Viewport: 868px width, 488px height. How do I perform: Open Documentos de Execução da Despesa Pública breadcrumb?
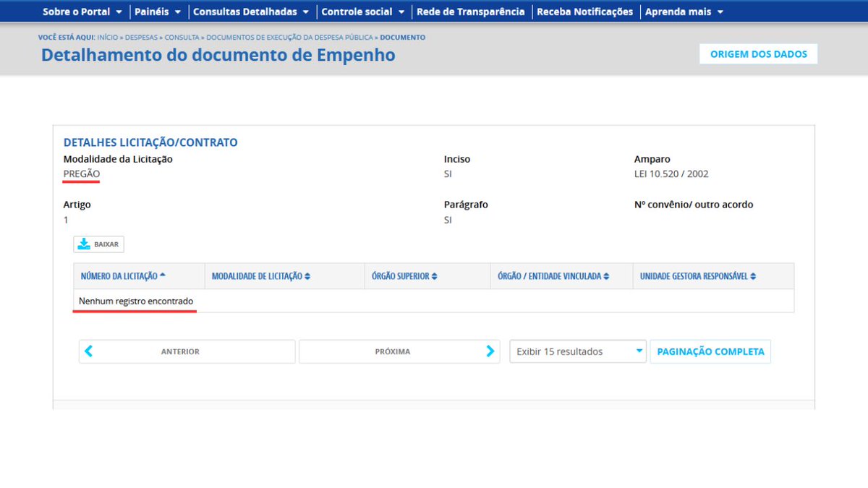coord(290,37)
